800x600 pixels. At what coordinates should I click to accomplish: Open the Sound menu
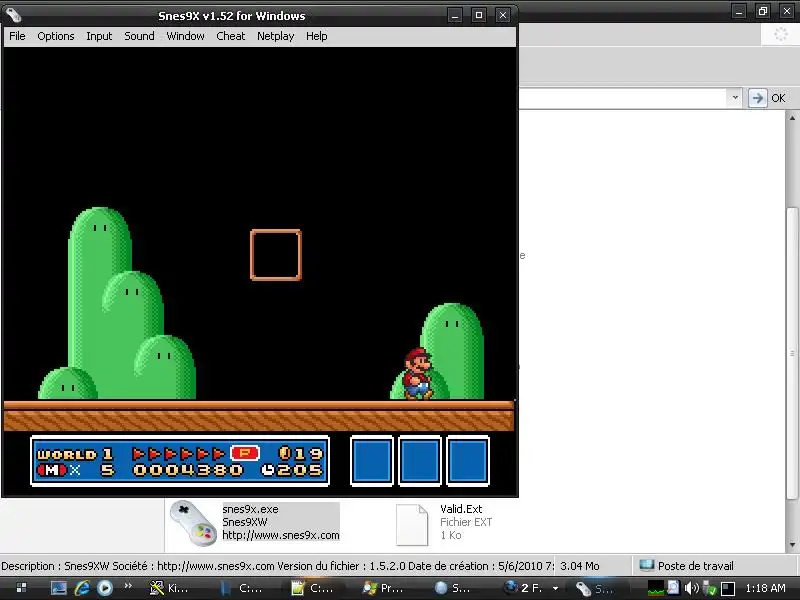point(139,36)
